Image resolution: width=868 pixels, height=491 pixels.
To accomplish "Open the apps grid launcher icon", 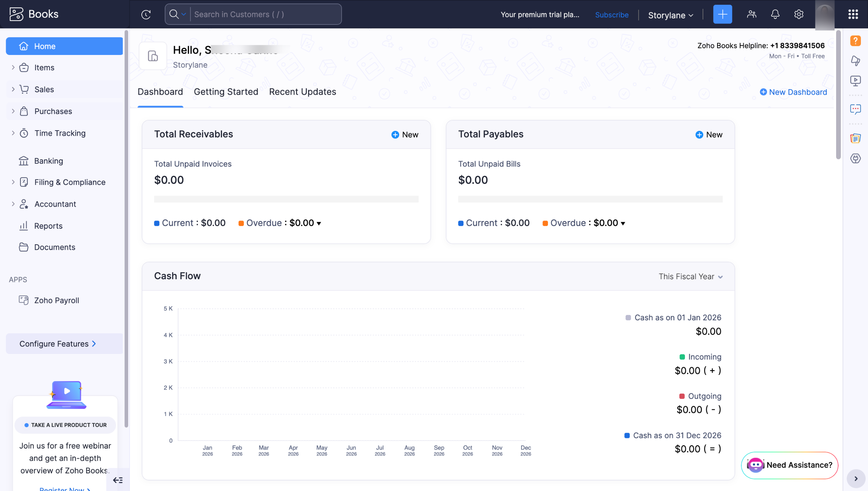I will (853, 14).
